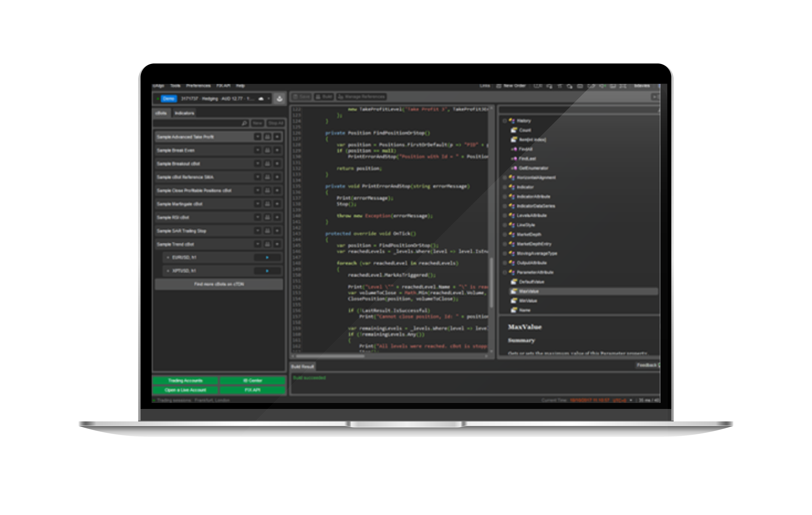Expand the IndicatorDataSeries node
The width and height of the screenshot is (812, 515).
tap(505, 206)
